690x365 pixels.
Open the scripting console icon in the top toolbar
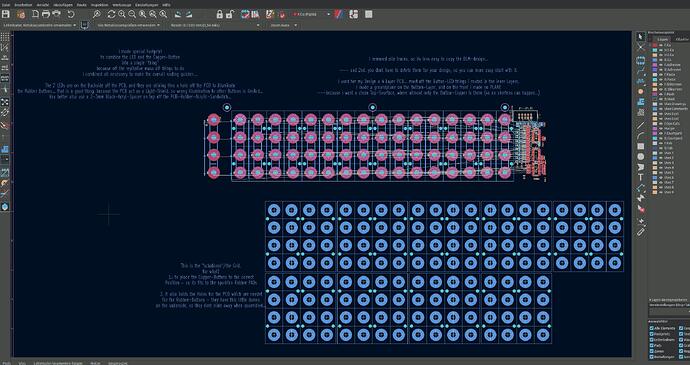tap(369, 15)
